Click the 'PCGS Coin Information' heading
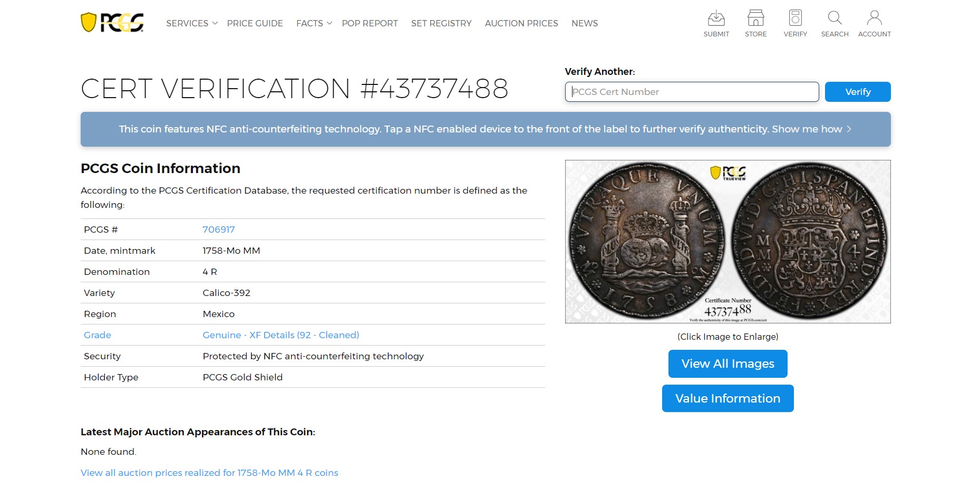The height and width of the screenshot is (487, 980). (160, 168)
